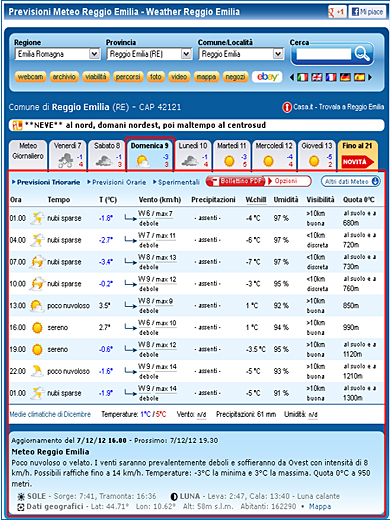Click the LUNA moon phase icon
Image resolution: width=390 pixels, height=520 pixels.
pos(174,497)
